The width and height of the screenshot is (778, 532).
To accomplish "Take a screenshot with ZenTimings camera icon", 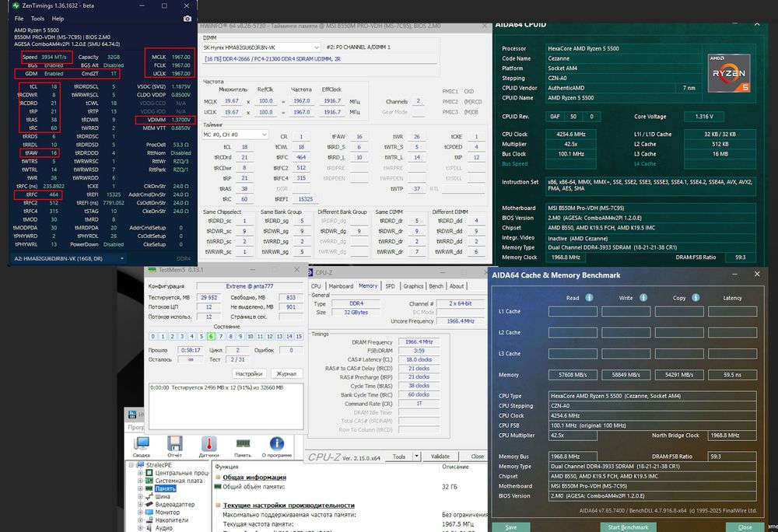I will (x=187, y=19).
